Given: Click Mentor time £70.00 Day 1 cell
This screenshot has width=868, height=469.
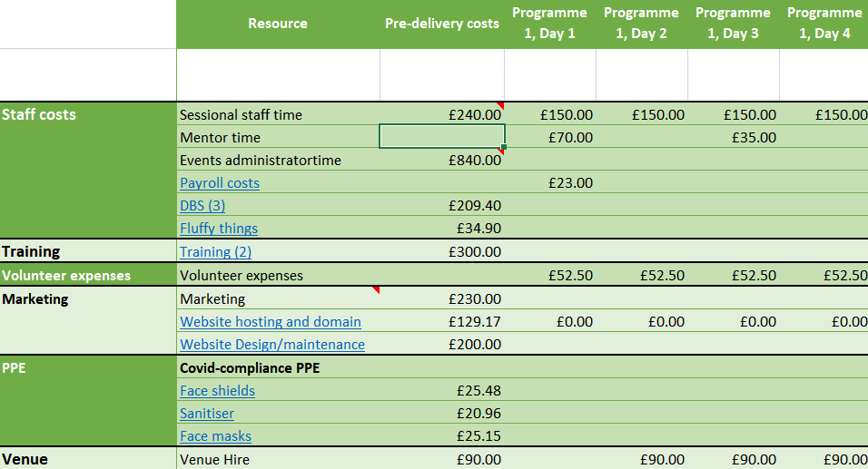Looking at the screenshot, I should [x=549, y=138].
